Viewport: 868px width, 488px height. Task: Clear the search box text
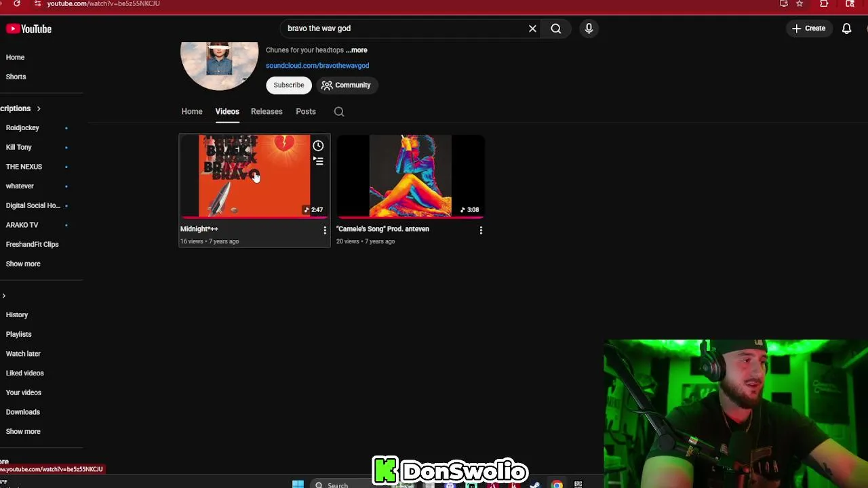tap(532, 28)
